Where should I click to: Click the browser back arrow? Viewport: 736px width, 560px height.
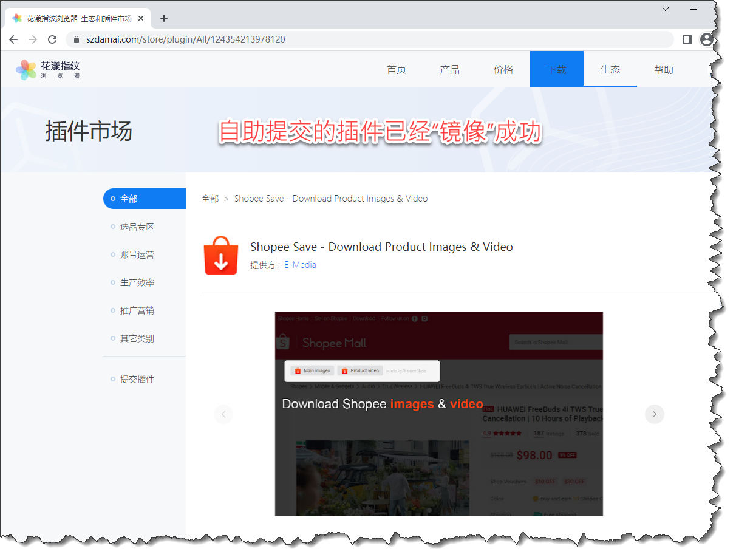13,39
